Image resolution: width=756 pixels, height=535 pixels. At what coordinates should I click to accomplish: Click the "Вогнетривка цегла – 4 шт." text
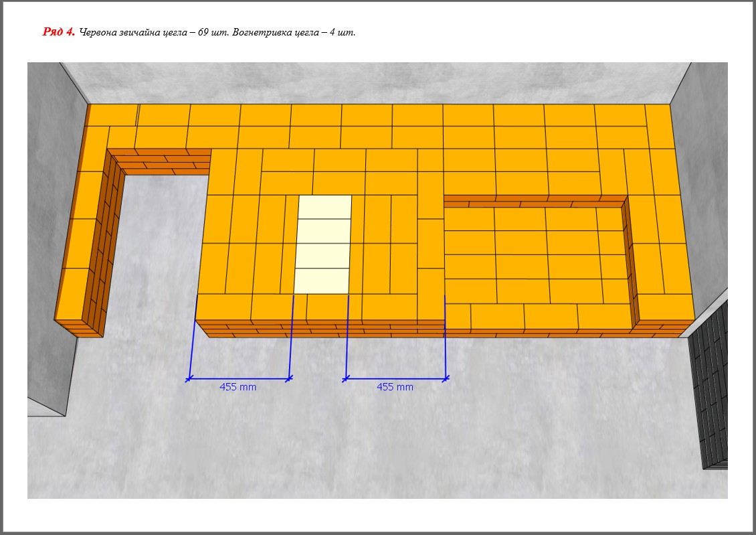click(294, 33)
